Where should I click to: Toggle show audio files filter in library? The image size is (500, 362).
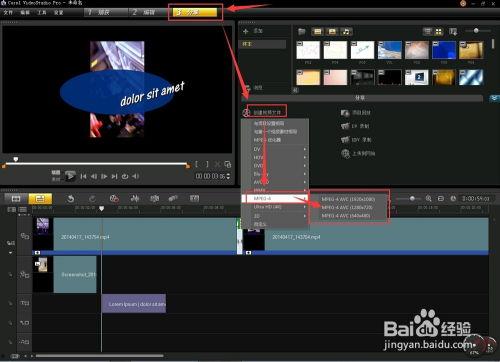click(x=346, y=32)
